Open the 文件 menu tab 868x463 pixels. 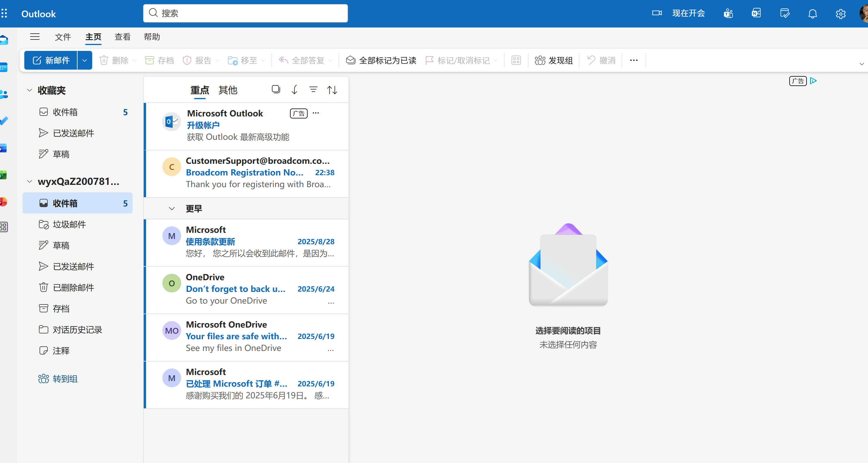pos(63,37)
